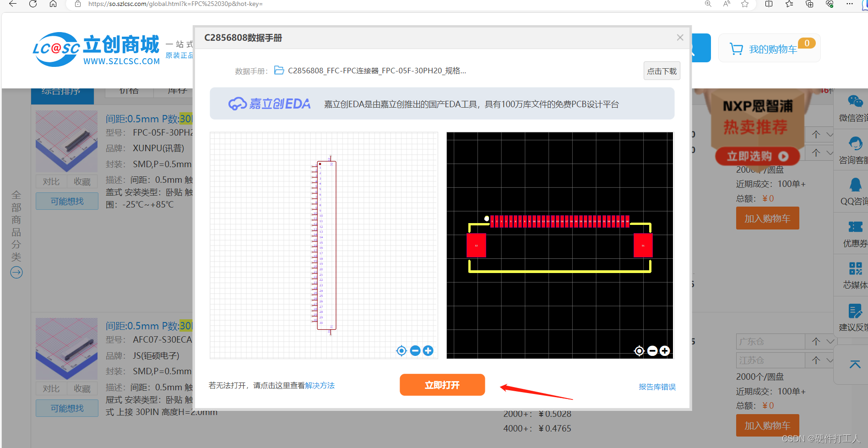Select the 综合排序 sort tab

point(62,94)
